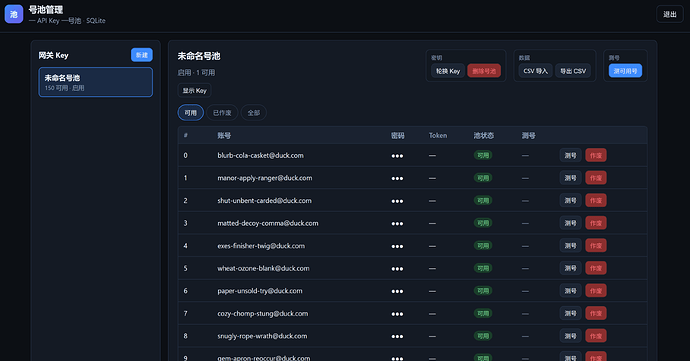Screen dimensions: 690x361
Task: Click the 启用 · 1 可用 status text
Action: point(196,73)
